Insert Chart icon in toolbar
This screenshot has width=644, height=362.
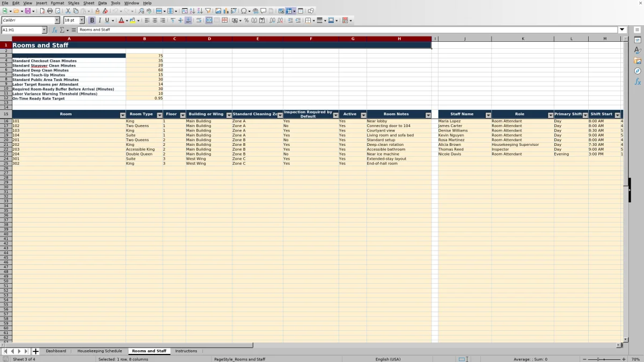click(x=226, y=11)
